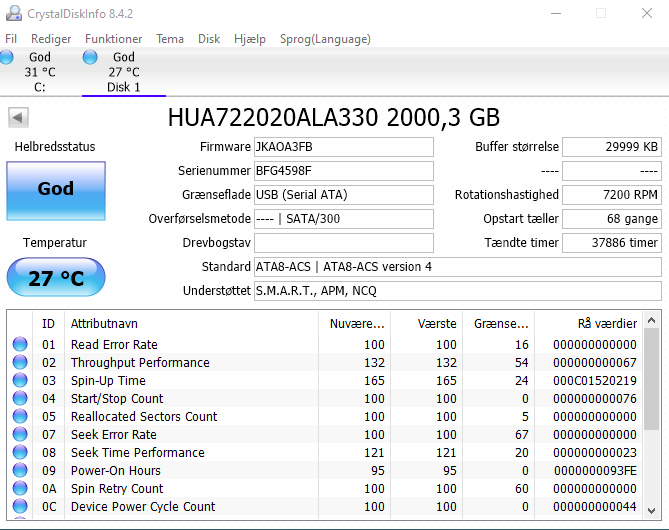
Task: Click scroll up arrow in attribute list
Action: pyautogui.click(x=652, y=320)
